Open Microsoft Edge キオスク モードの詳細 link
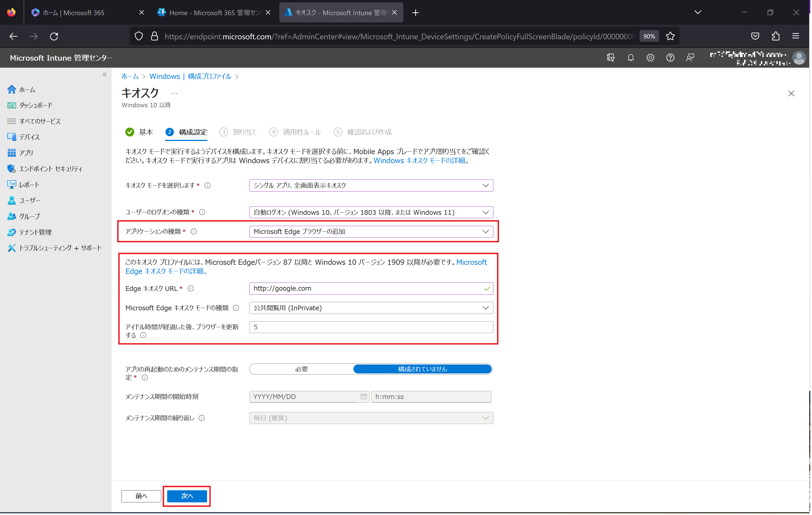 [x=307, y=267]
